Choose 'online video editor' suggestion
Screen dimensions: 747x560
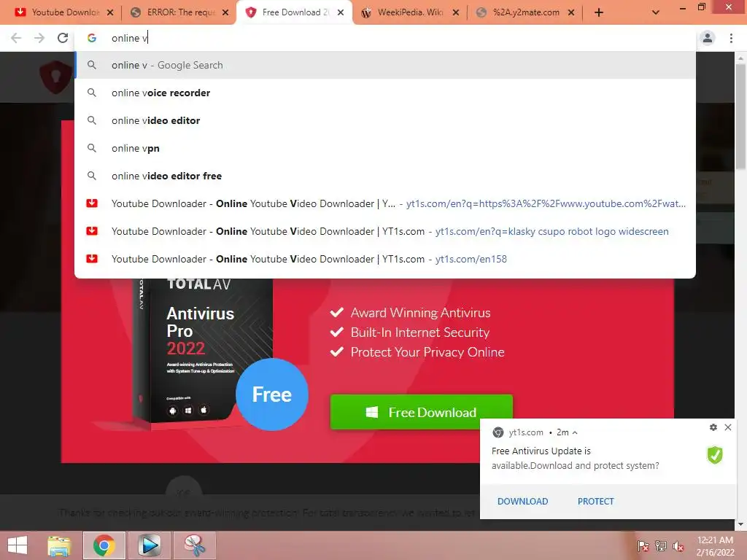tap(385, 120)
